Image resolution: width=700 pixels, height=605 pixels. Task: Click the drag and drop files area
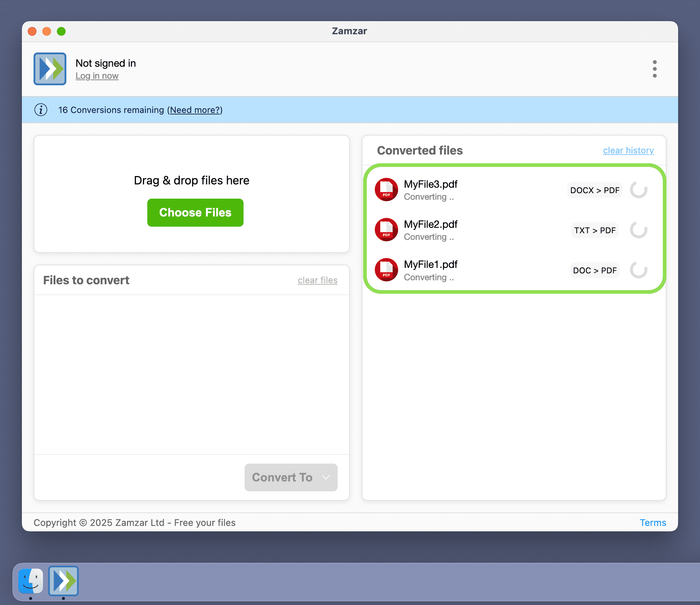click(x=191, y=180)
